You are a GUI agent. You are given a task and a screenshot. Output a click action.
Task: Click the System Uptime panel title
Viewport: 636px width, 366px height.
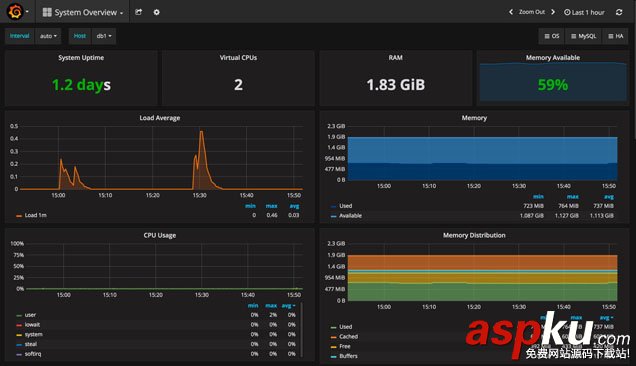81,58
